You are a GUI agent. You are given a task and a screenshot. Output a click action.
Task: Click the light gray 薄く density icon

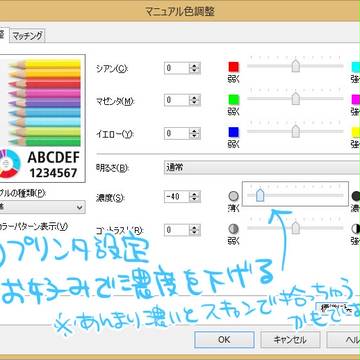[x=234, y=196]
